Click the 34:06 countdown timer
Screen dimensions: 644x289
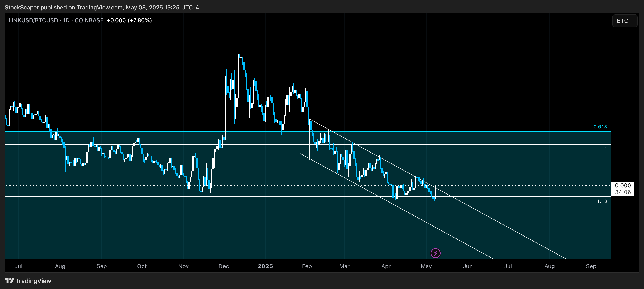pyautogui.click(x=623, y=192)
